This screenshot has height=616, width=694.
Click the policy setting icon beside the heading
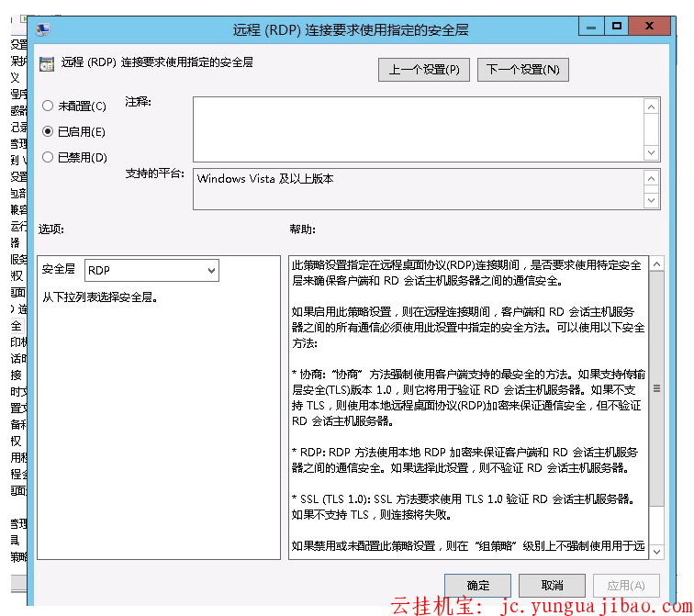(47, 64)
